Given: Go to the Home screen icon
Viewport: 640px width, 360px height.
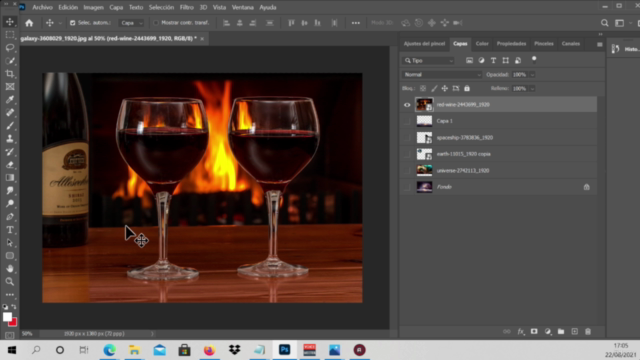Looking at the screenshot, I should pyautogui.click(x=29, y=23).
